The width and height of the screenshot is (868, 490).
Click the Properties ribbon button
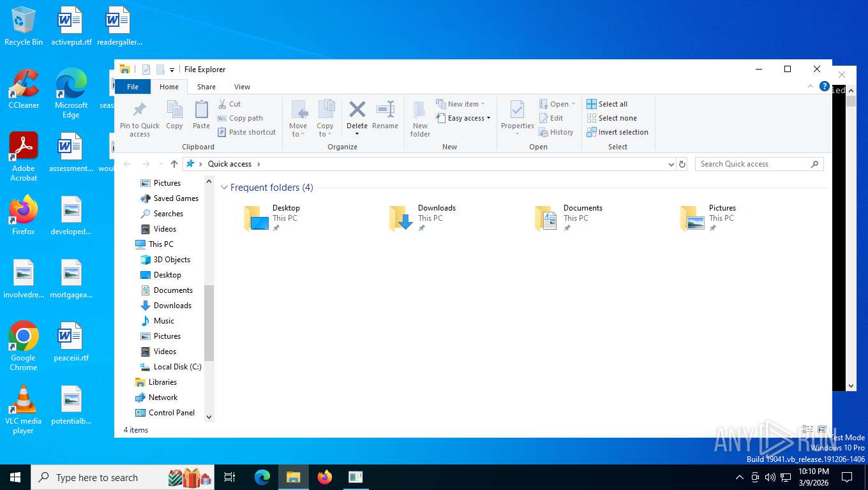click(518, 119)
